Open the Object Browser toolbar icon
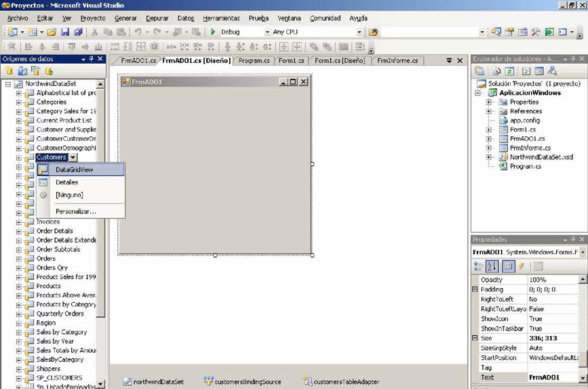588x389 pixels. tap(522, 33)
